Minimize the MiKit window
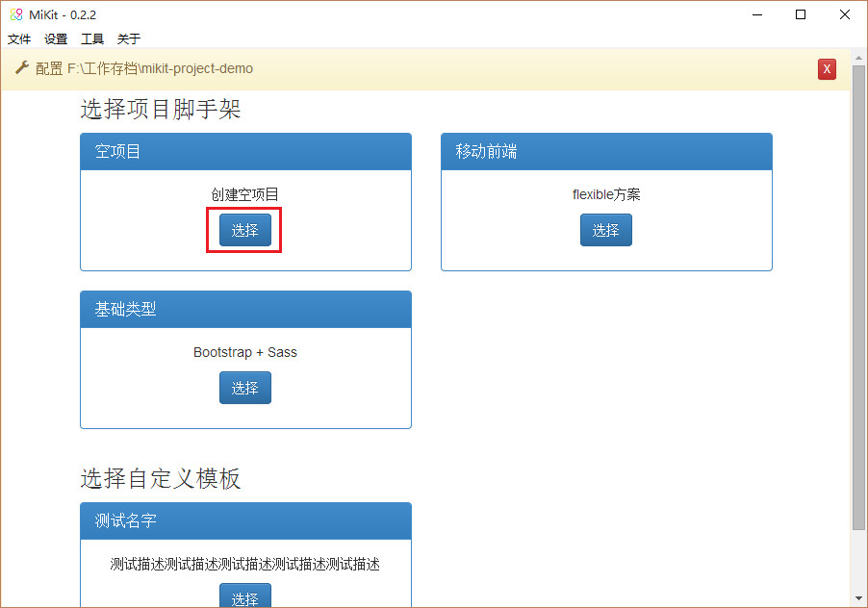This screenshot has width=868, height=608. click(757, 14)
